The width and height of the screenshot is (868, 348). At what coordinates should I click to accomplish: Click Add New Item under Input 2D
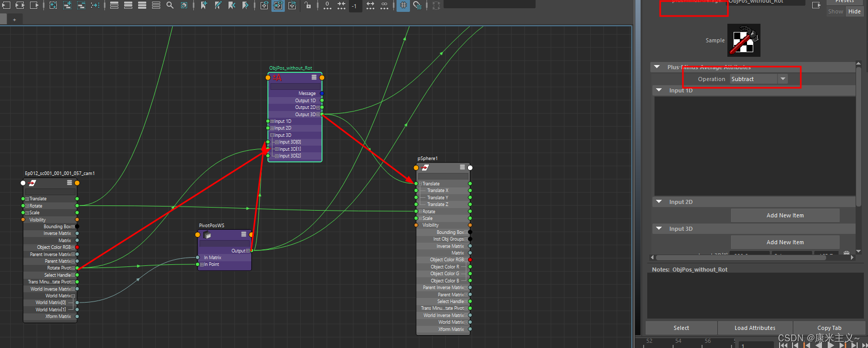point(785,215)
